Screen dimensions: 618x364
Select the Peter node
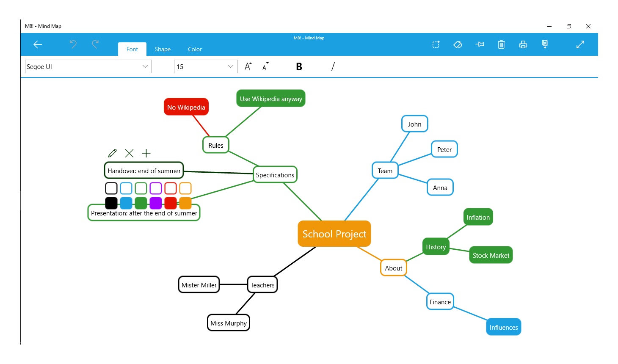(444, 149)
